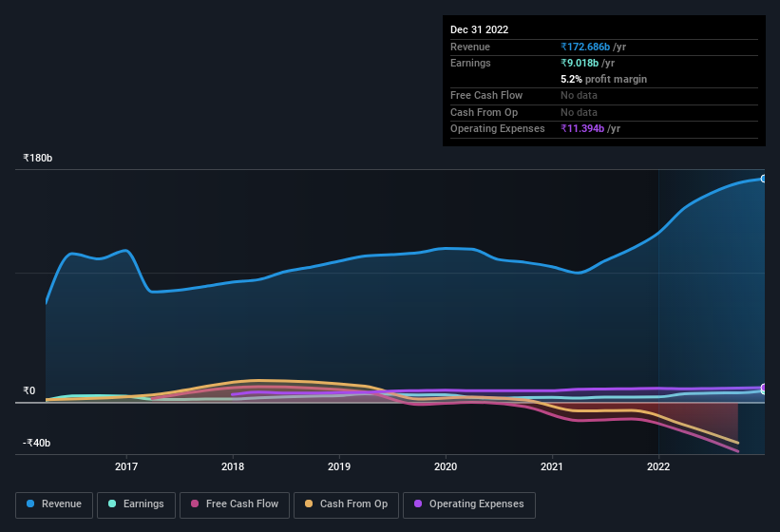
Task: Click the ₹180b y-axis label
Action: [38, 158]
